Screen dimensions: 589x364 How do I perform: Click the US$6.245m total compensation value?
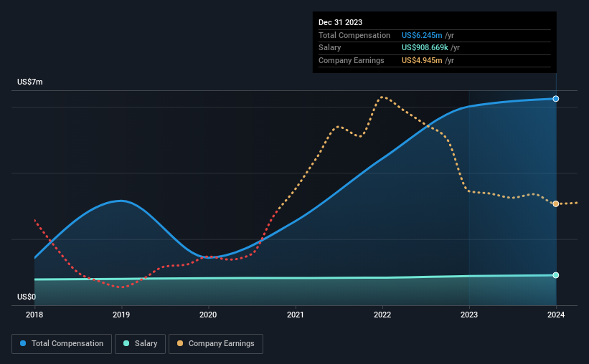422,35
